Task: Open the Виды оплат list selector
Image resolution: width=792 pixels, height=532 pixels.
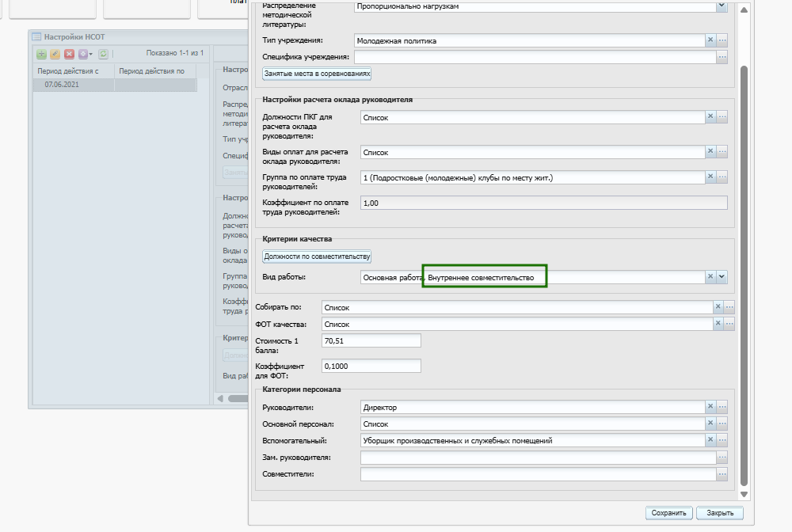Action: (x=722, y=151)
